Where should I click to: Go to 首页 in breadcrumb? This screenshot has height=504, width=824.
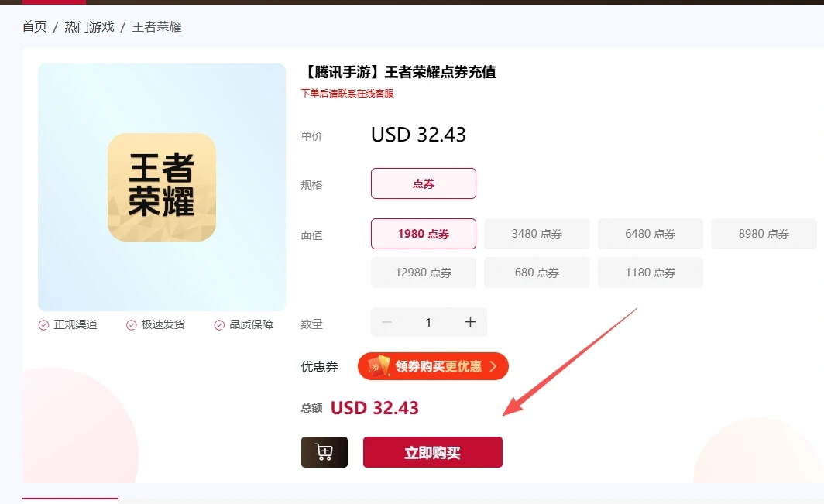click(35, 27)
